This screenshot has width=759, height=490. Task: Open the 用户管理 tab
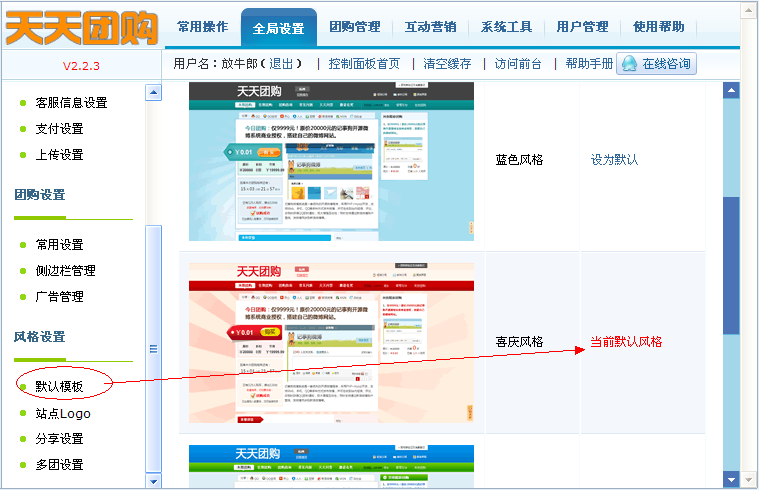click(582, 27)
